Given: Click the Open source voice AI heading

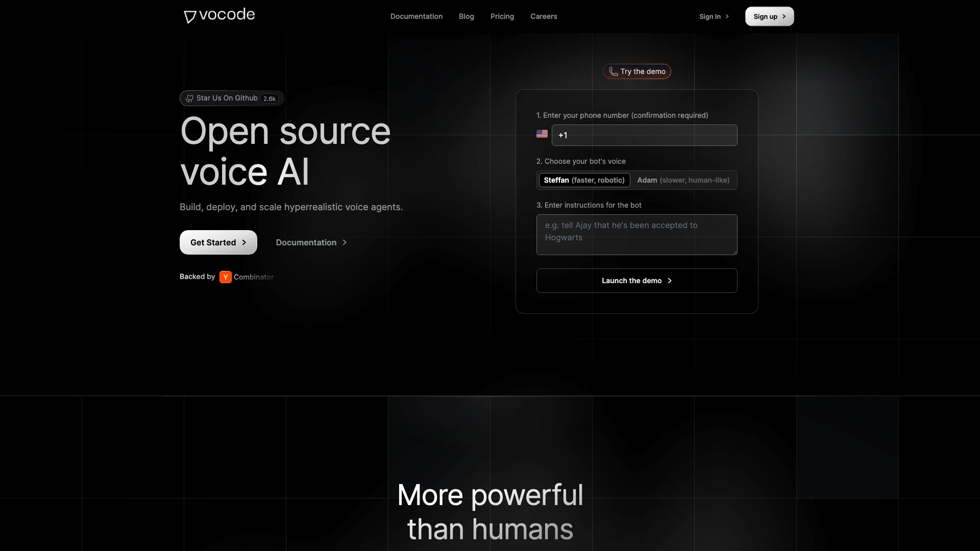Looking at the screenshot, I should pos(285,151).
